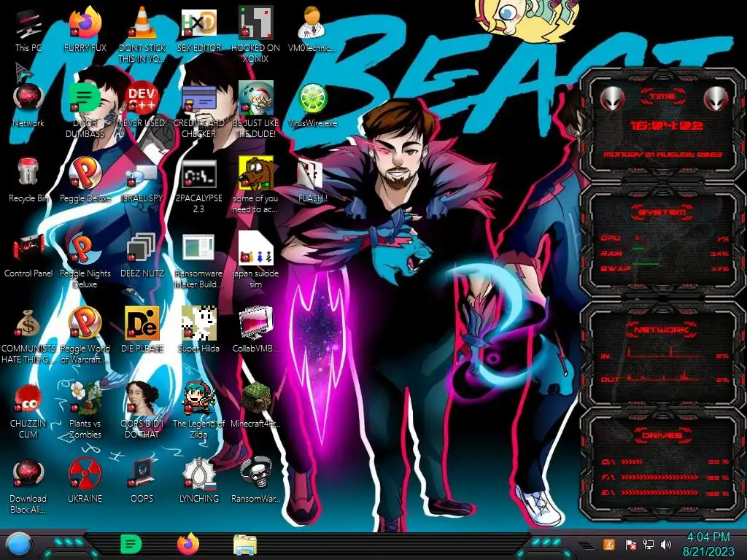
Task: Select the This PC desktop icon
Action: point(28,23)
